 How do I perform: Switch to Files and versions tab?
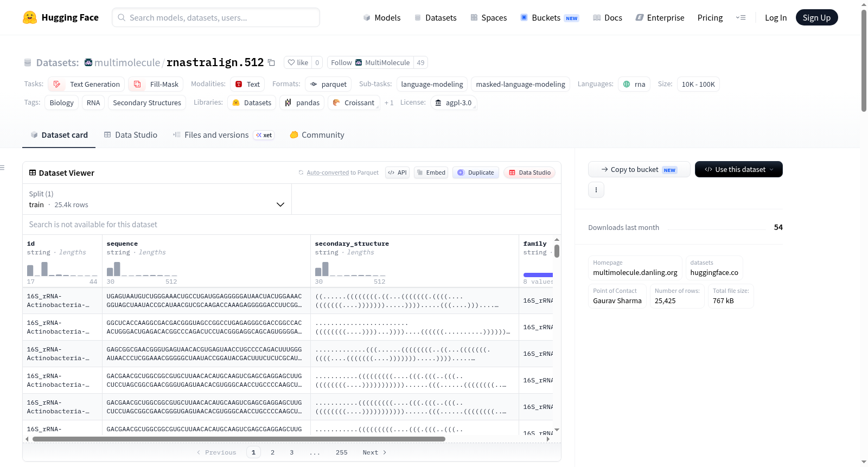click(224, 135)
